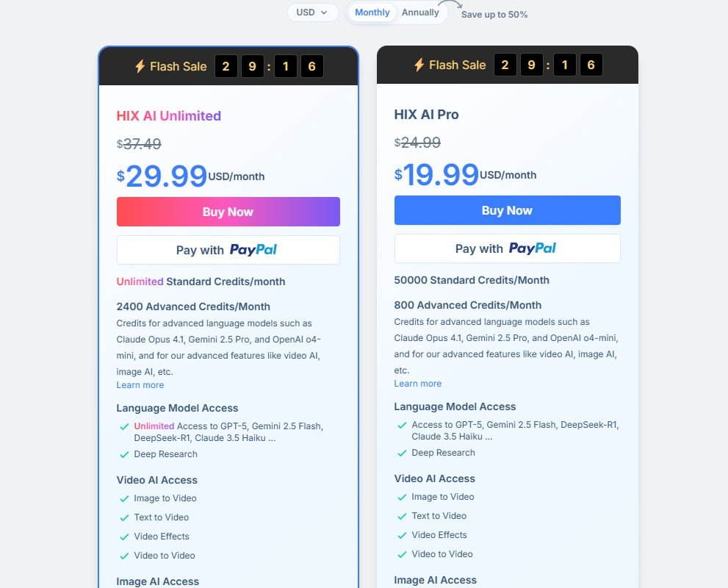Viewport: 728px width, 588px height.
Task: Open Learn more link under Unlimited plan
Action: point(140,385)
